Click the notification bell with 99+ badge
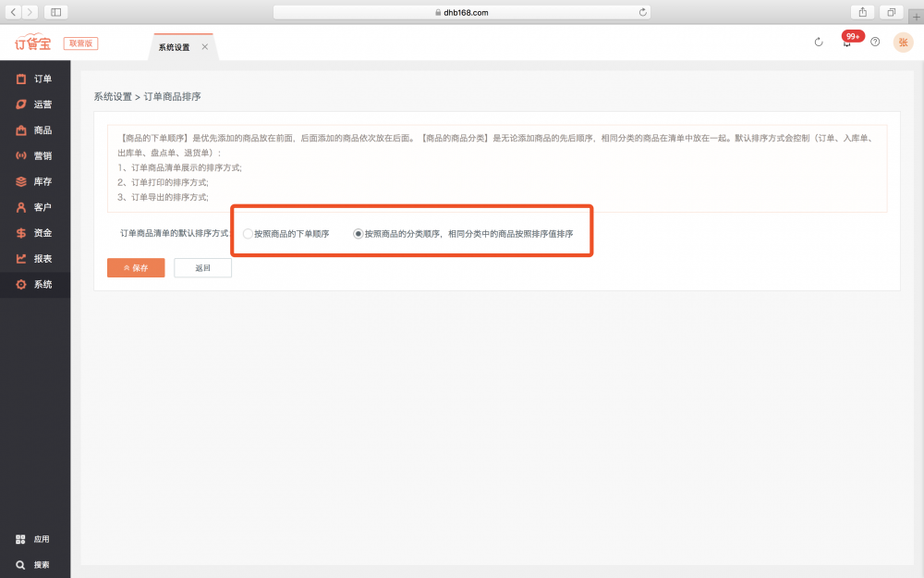This screenshot has width=924, height=578. click(x=846, y=43)
